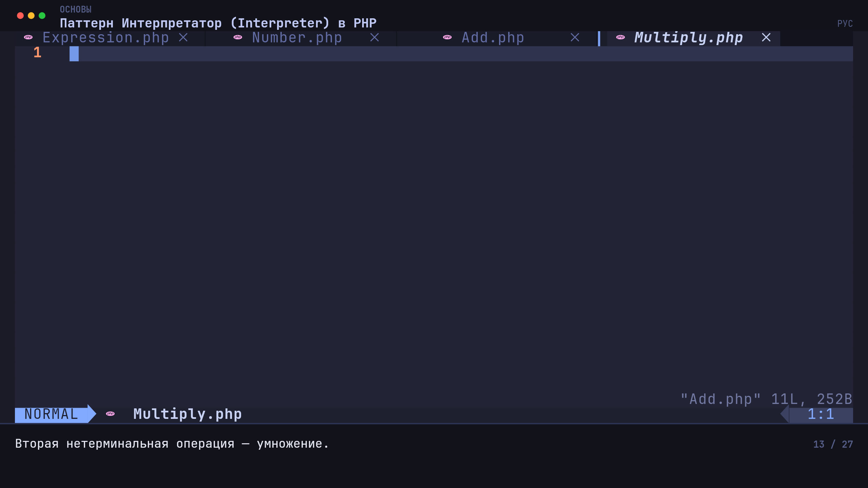Click the 1:1 cursor position indicator

[x=821, y=414]
